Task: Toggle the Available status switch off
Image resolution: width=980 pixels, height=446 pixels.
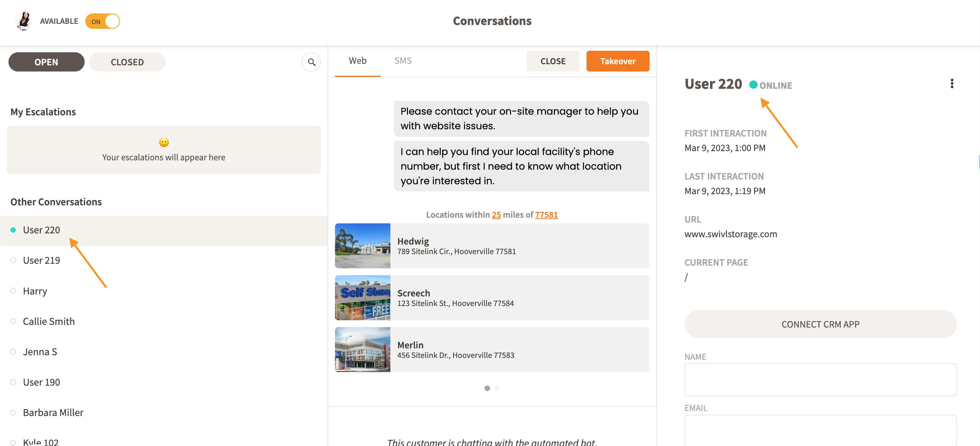Action: point(103,21)
